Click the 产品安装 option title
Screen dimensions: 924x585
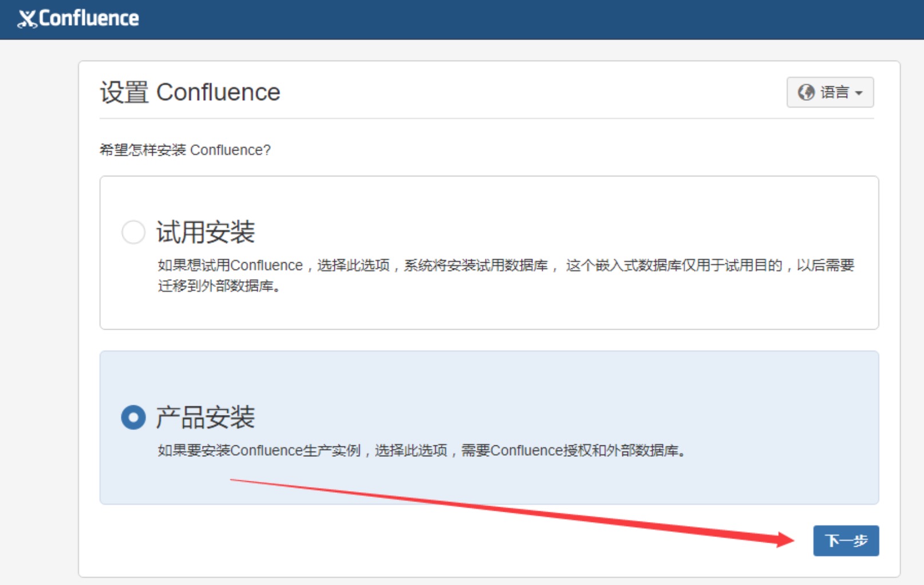coord(206,417)
